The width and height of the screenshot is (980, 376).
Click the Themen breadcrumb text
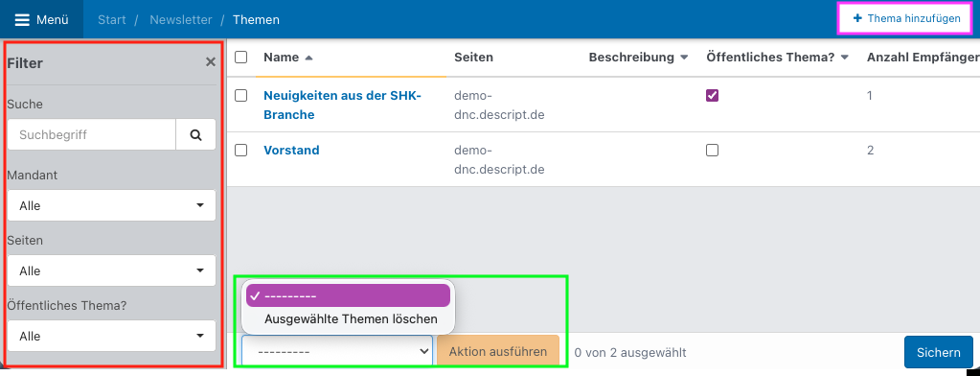coord(256,19)
